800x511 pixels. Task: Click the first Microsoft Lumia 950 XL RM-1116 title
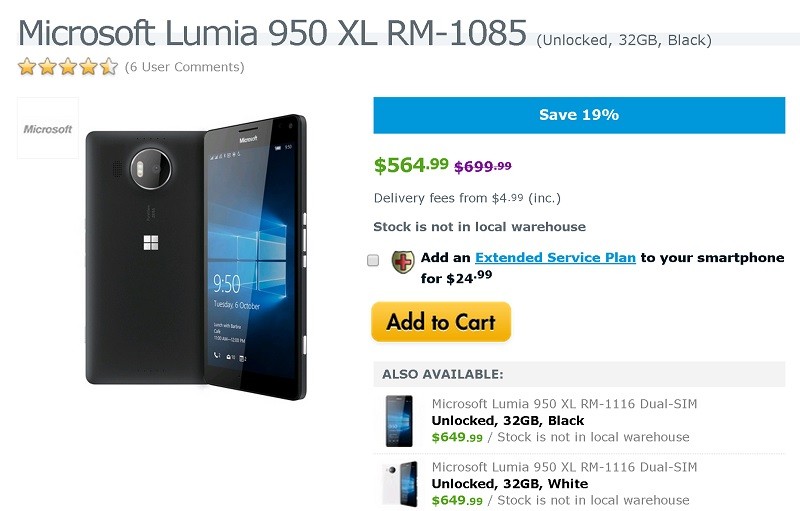tap(564, 404)
